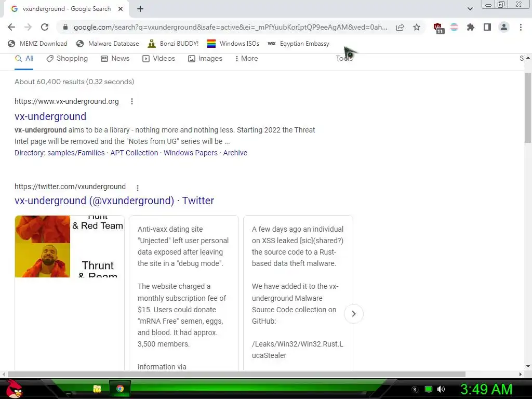
Task: Click the scroll down arrow
Action: [x=528, y=366]
